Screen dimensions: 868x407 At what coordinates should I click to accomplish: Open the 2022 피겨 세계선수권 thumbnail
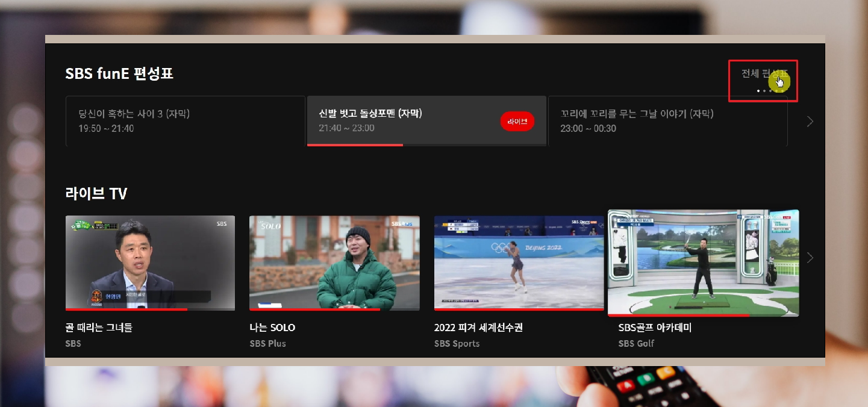[x=519, y=263]
